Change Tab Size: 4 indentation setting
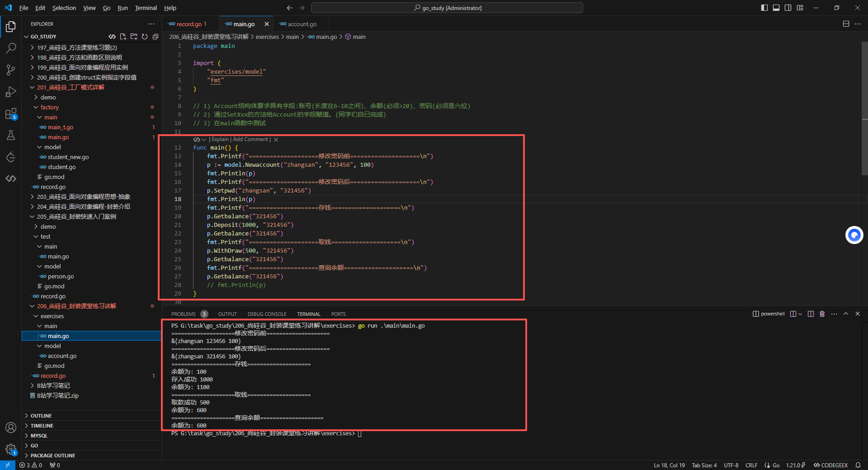This screenshot has height=470, width=868. point(704,465)
